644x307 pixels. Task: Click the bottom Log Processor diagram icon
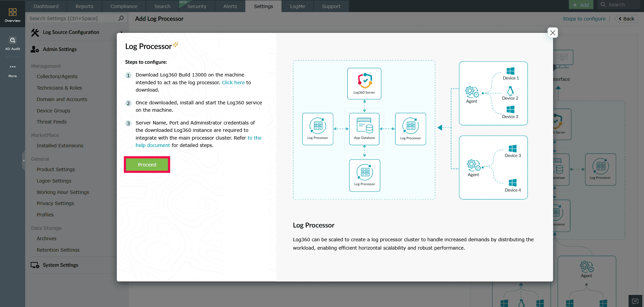365,172
